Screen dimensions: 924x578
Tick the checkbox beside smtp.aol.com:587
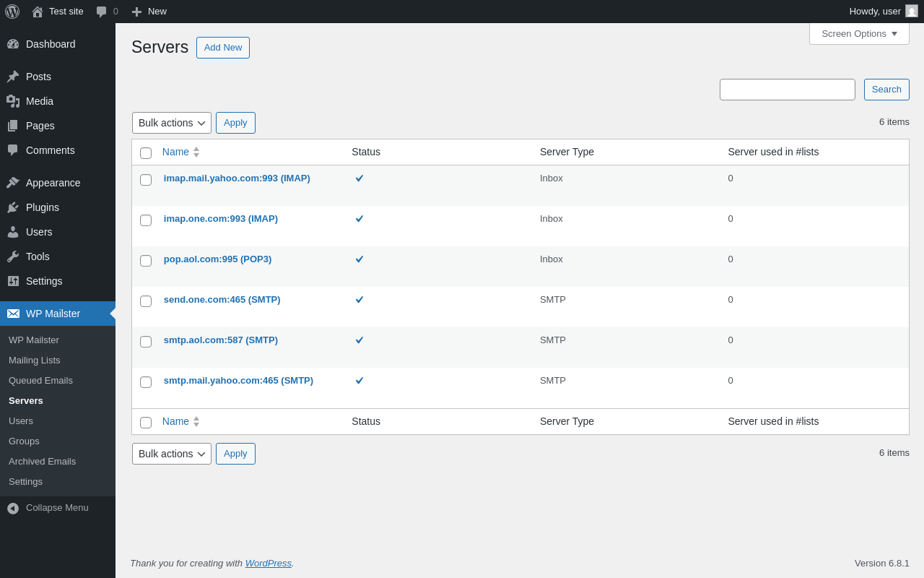tap(146, 342)
